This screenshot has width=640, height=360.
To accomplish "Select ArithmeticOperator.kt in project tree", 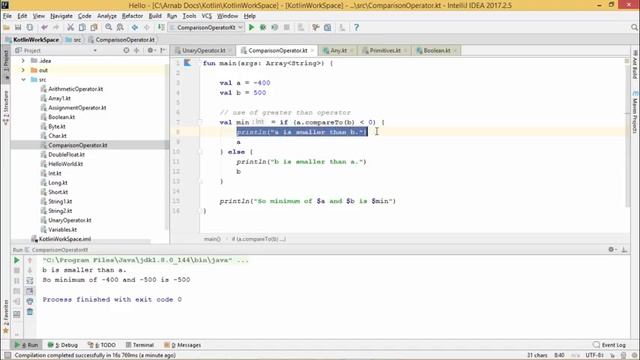I will coord(76,89).
